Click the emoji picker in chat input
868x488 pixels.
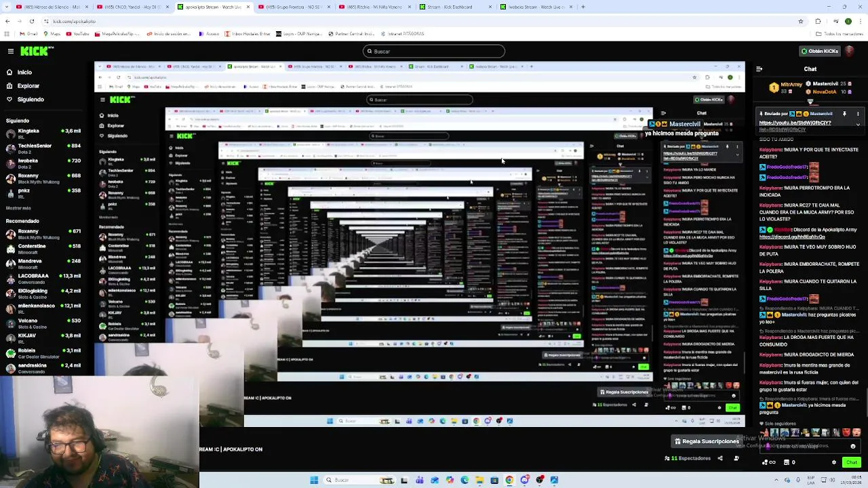click(x=853, y=447)
